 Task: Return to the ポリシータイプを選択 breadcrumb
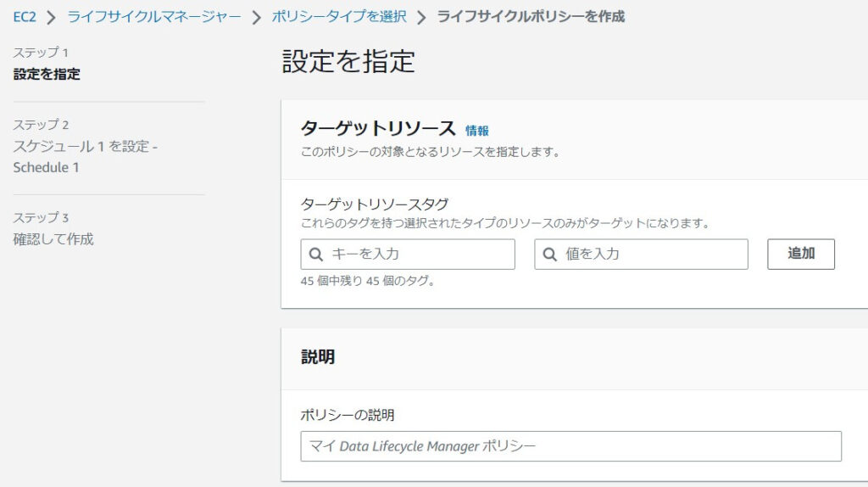(x=339, y=17)
